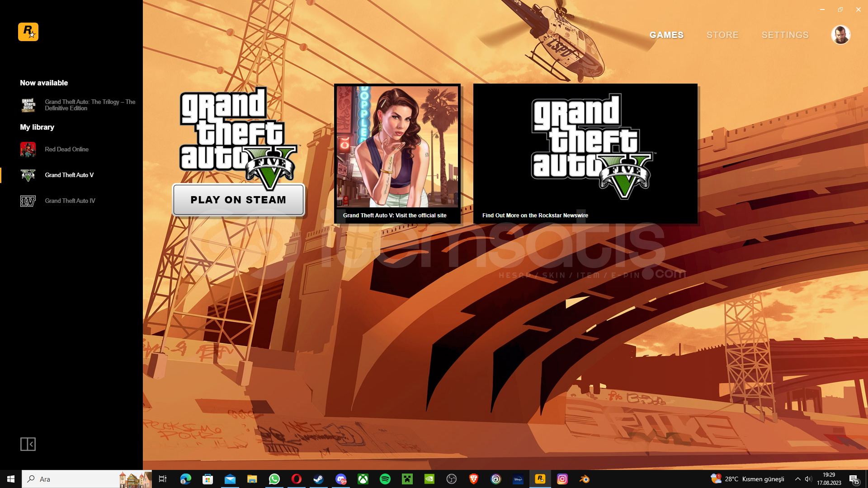Click the GTA IV sidebar icon

(x=28, y=201)
